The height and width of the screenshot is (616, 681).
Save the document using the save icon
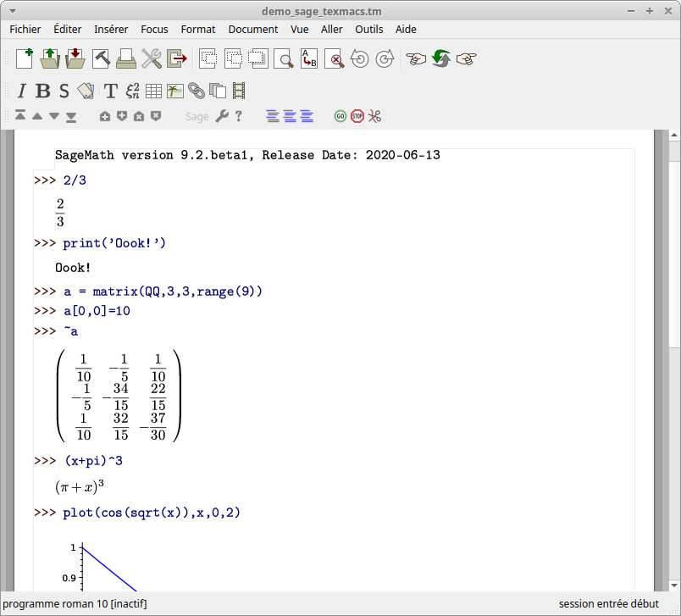click(75, 58)
